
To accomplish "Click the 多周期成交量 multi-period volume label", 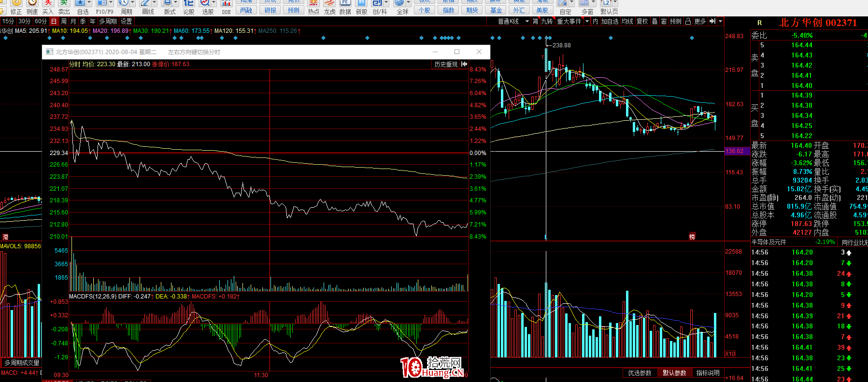I will point(22,363).
